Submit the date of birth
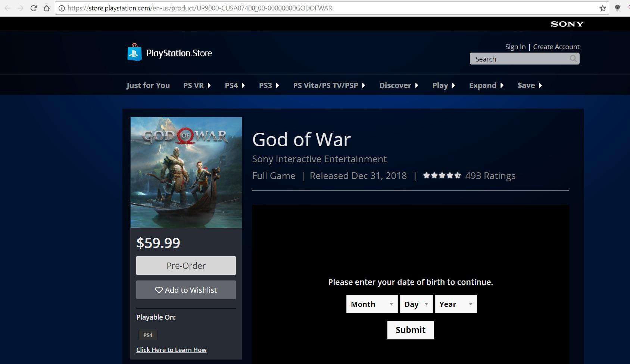Image resolution: width=630 pixels, height=364 pixels. (x=411, y=330)
